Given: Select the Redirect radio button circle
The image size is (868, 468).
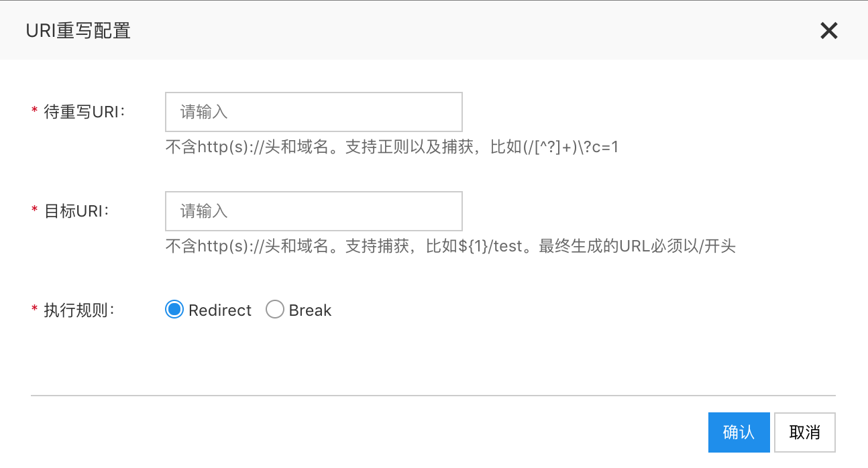Looking at the screenshot, I should coord(174,310).
